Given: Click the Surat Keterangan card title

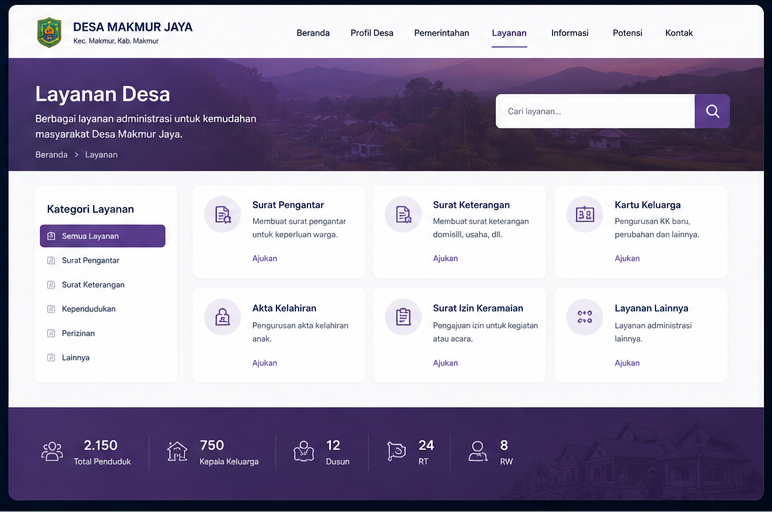Looking at the screenshot, I should point(471,205).
